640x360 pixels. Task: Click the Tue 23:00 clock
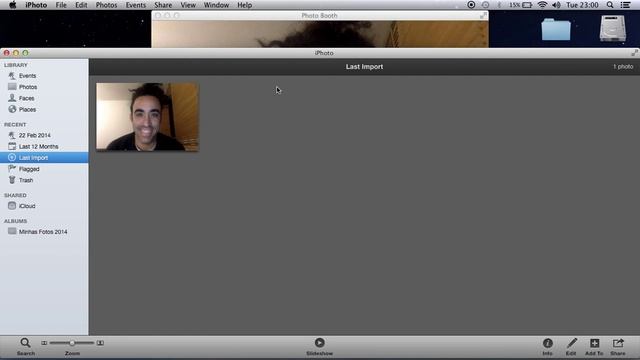click(x=582, y=5)
